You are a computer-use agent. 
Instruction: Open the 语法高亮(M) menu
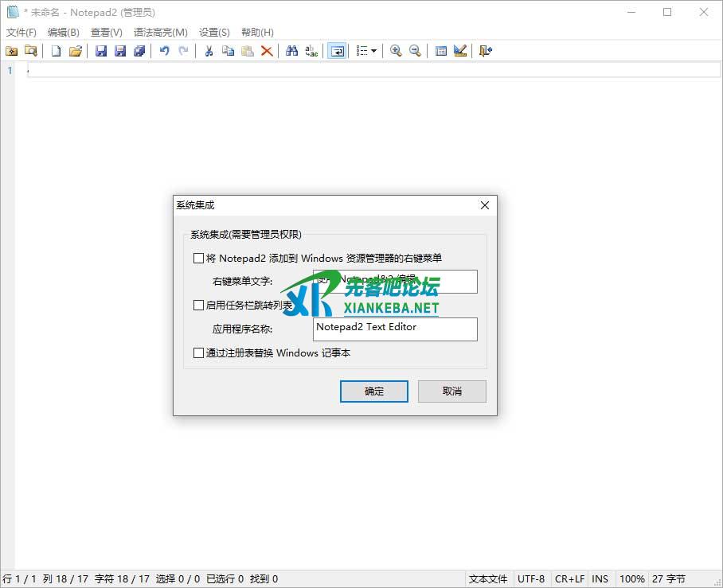pos(160,33)
